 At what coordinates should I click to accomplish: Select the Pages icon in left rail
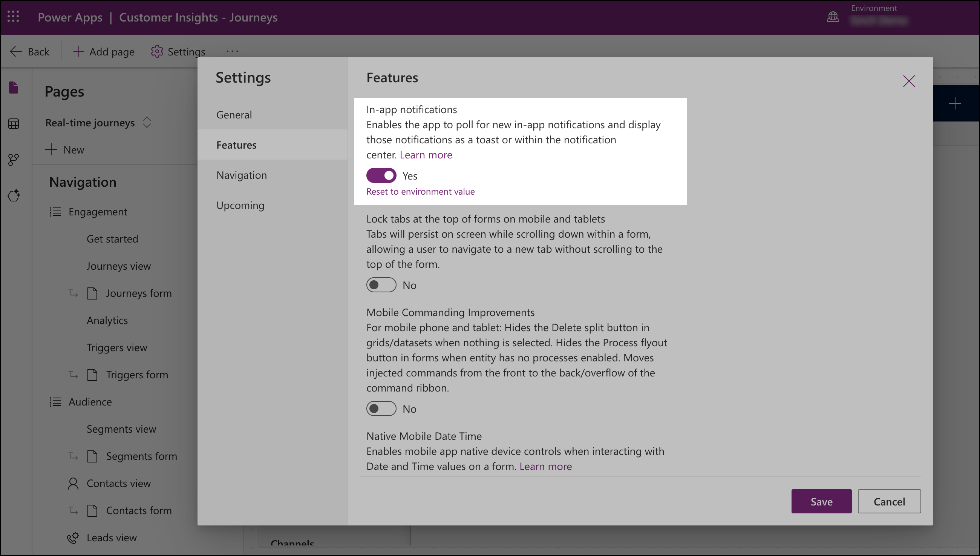click(x=14, y=88)
